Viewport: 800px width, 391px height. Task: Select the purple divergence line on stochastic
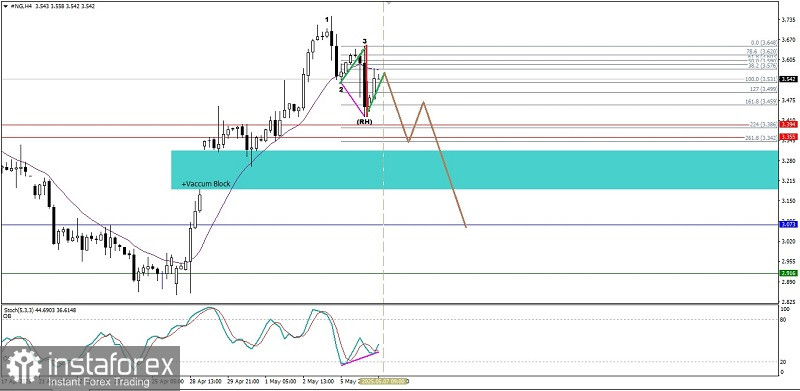tap(360, 358)
